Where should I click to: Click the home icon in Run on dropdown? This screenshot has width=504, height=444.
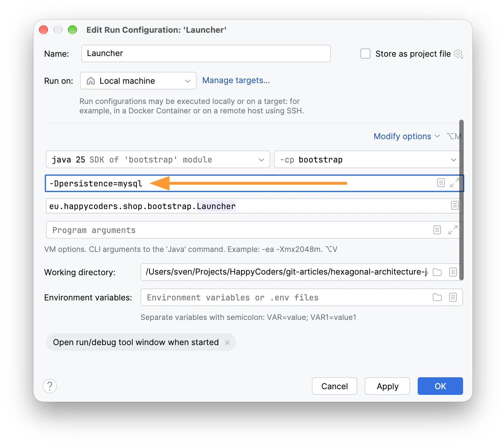coord(91,81)
